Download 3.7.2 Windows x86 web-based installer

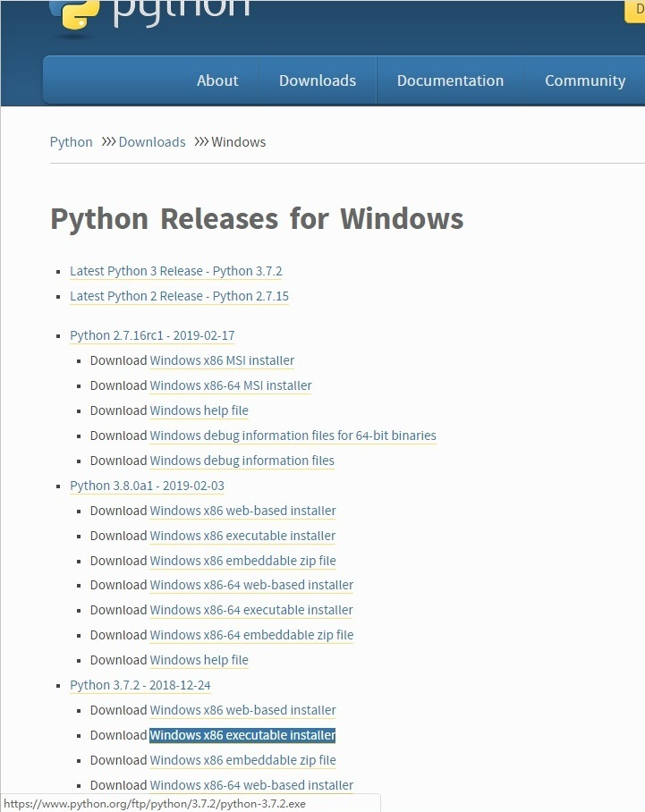[x=243, y=710]
